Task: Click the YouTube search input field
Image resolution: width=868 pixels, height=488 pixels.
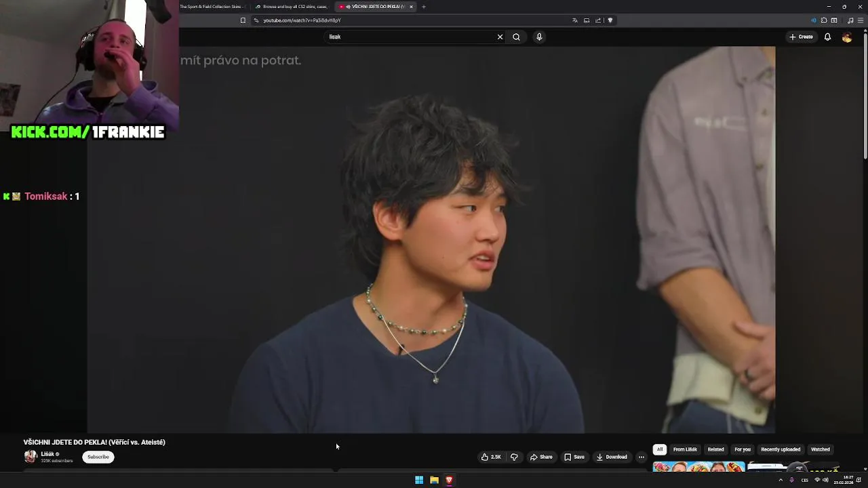Action: point(411,37)
